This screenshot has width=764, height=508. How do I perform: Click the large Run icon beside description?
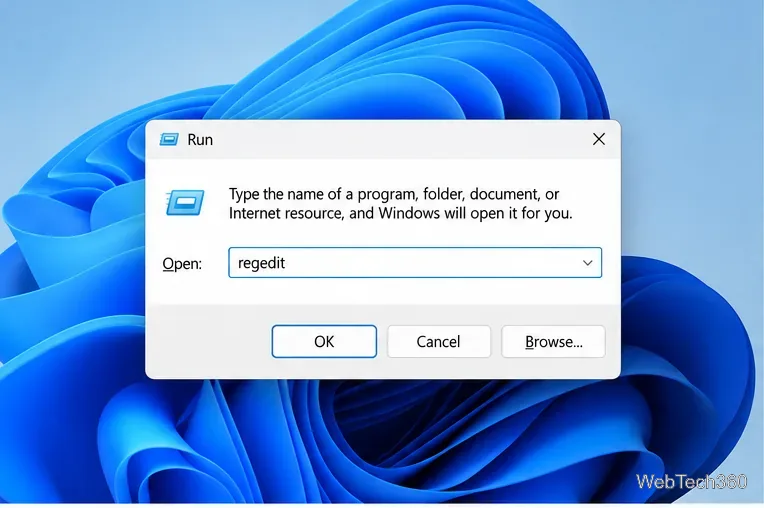tap(185, 203)
